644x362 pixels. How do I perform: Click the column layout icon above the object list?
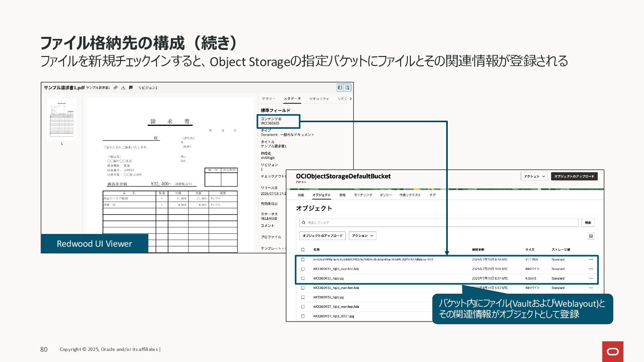[x=591, y=236]
